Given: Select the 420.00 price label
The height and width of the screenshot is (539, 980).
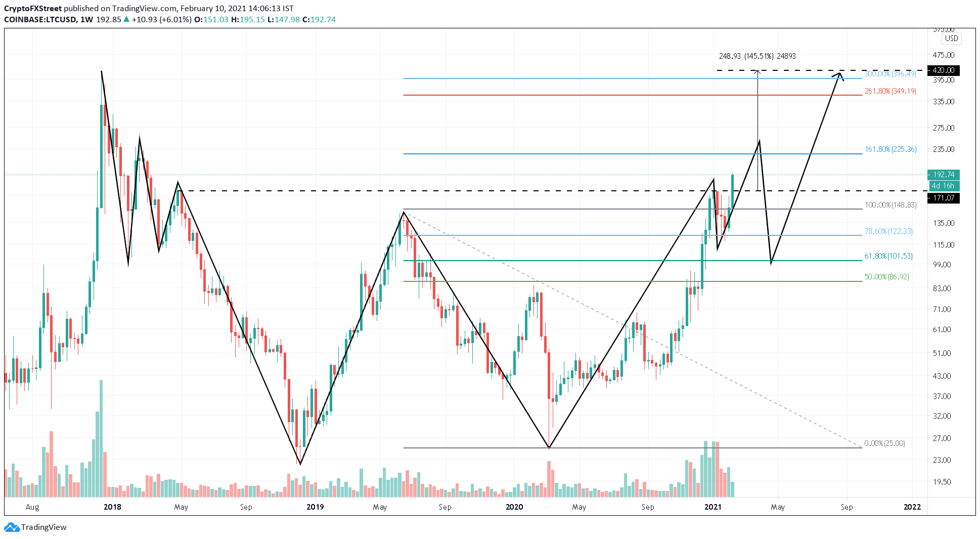Looking at the screenshot, I should tap(944, 70).
